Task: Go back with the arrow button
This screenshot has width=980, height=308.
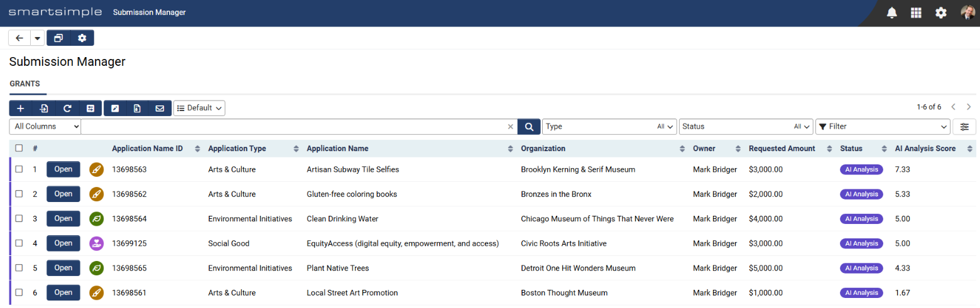Action: click(x=19, y=38)
